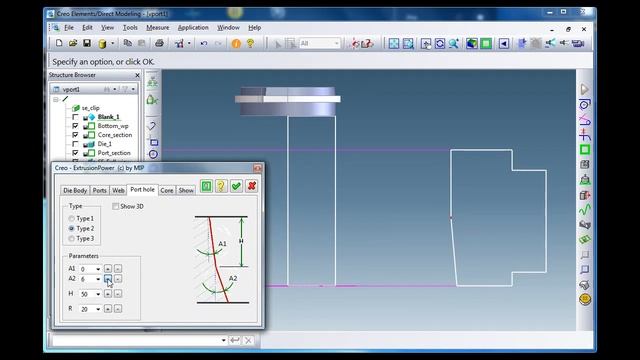Toggle the Die_1 checkbox
Image resolution: width=640 pixels, height=360 pixels.
[x=75, y=144]
